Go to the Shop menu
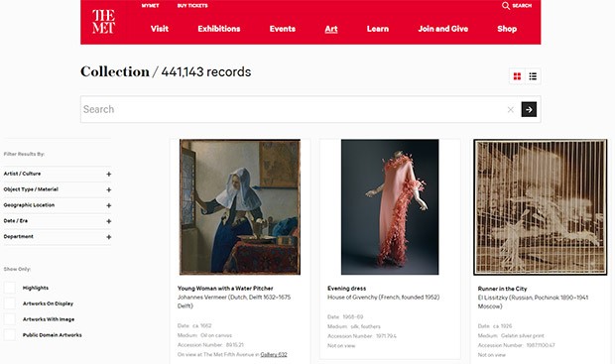615x364 pixels. pos(507,29)
